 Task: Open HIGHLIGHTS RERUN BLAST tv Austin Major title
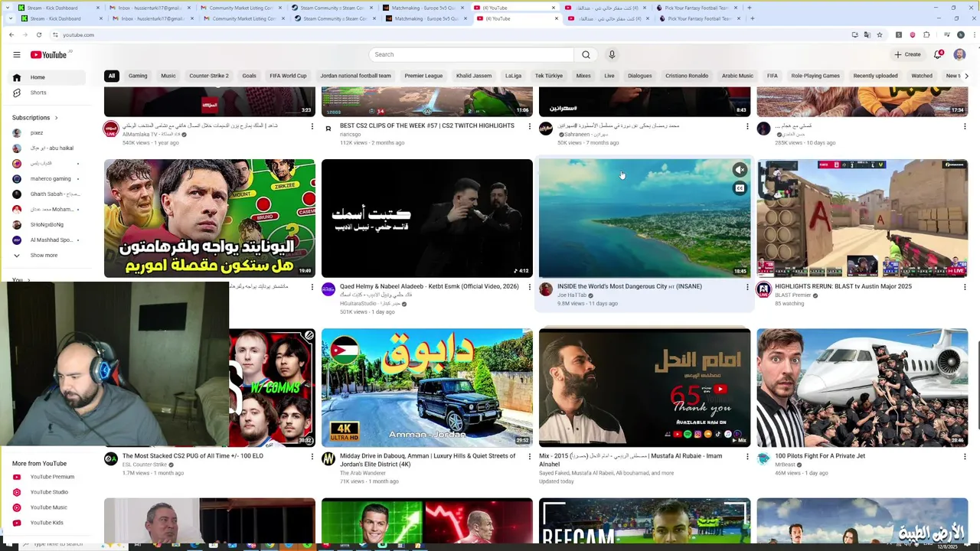[843, 286]
